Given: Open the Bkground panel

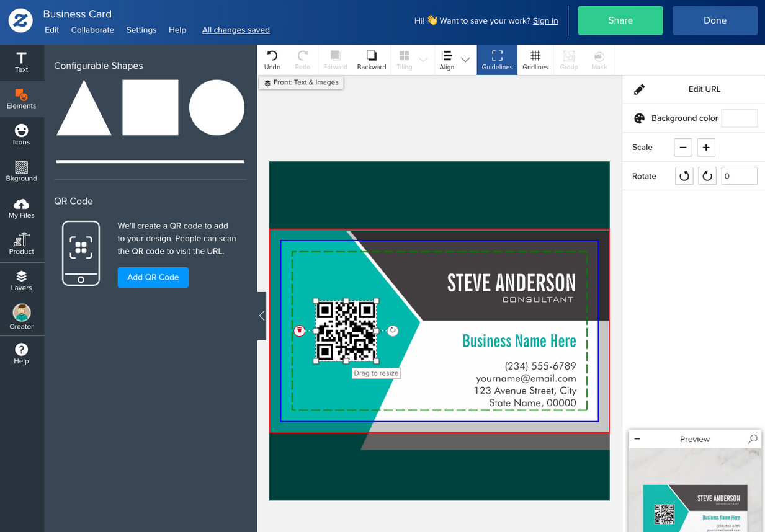Looking at the screenshot, I should click(x=22, y=172).
